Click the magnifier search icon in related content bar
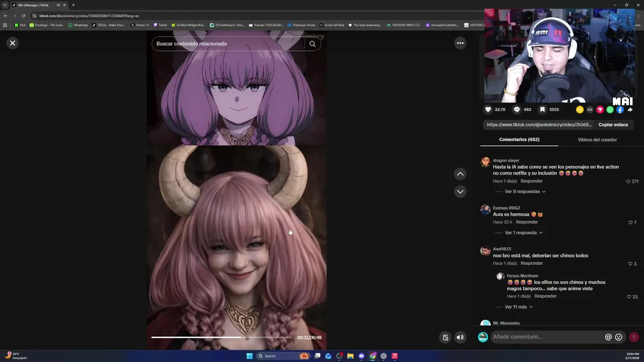Viewport: 644px width, 362px height. tap(312, 44)
